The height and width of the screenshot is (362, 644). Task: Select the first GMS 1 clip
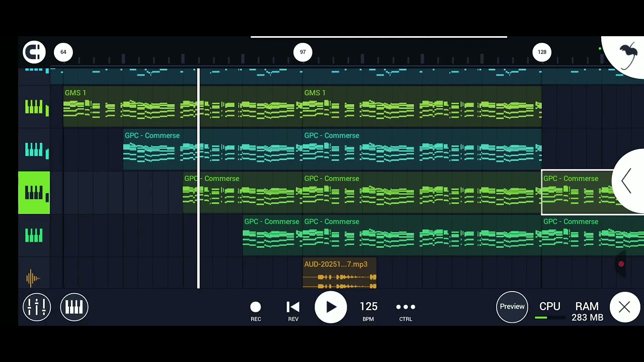point(183,107)
